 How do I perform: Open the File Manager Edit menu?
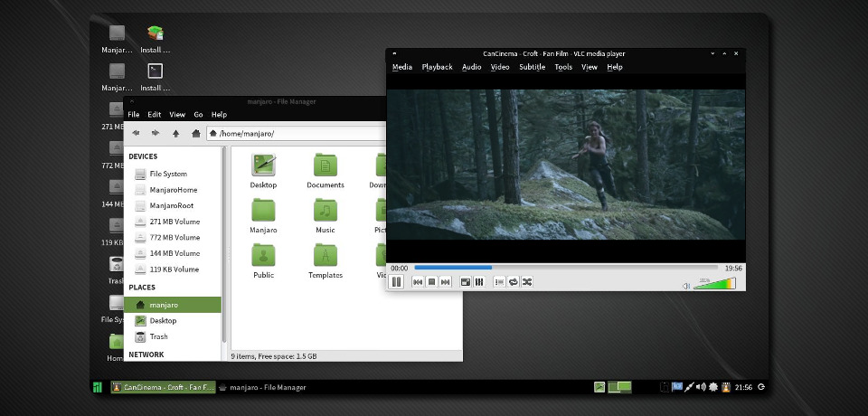[154, 115]
